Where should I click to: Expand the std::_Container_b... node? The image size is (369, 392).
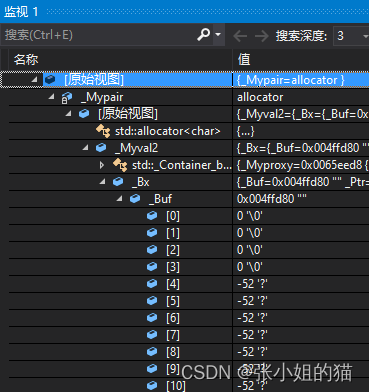pyautogui.click(x=102, y=165)
